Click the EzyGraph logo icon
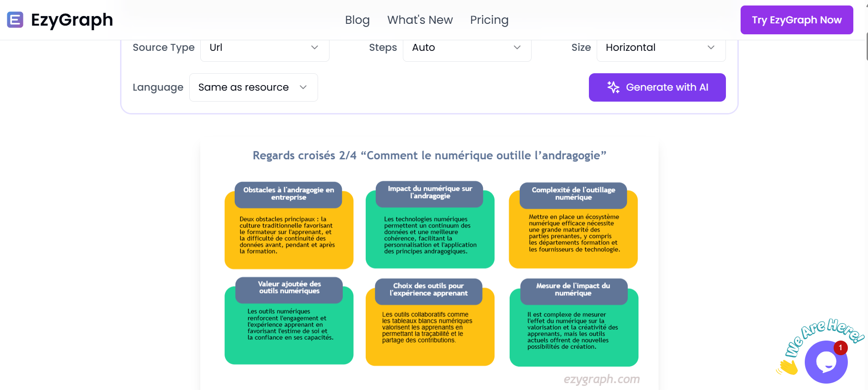The width and height of the screenshot is (868, 390). (15, 20)
